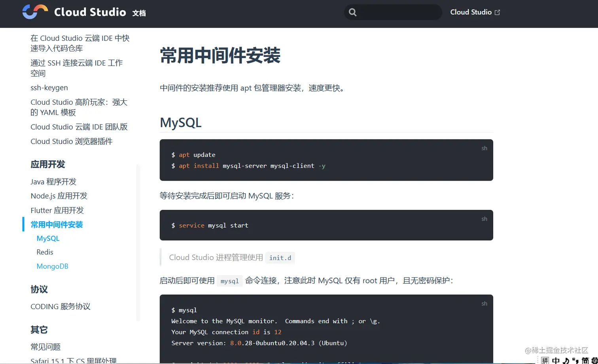The height and width of the screenshot is (364, 598).
Task: Click the 其它 section heading
Action: coord(39,330)
